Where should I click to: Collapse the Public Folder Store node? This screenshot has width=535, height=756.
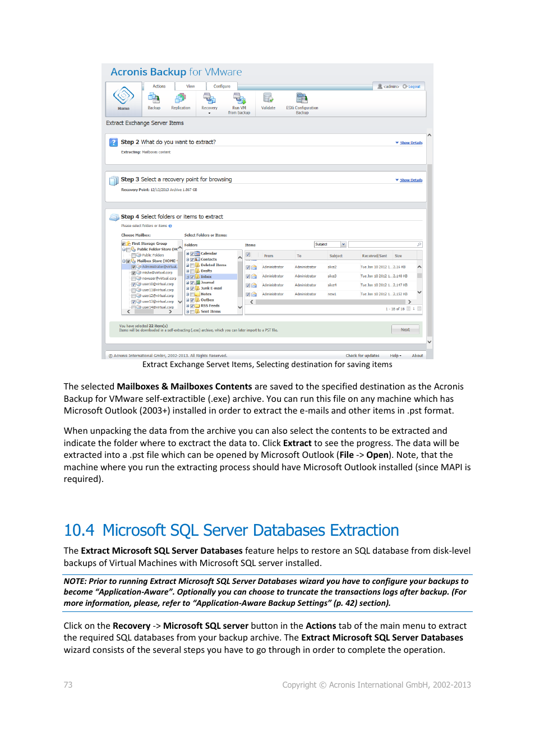(124, 249)
